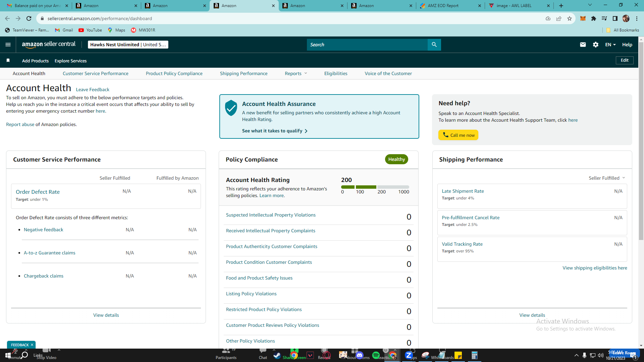
Task: Click the site lock icon in address bar
Action: click(x=42, y=18)
